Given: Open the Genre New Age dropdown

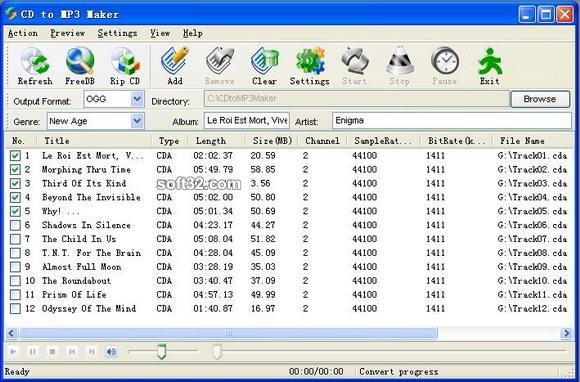Looking at the screenshot, I should (x=137, y=121).
